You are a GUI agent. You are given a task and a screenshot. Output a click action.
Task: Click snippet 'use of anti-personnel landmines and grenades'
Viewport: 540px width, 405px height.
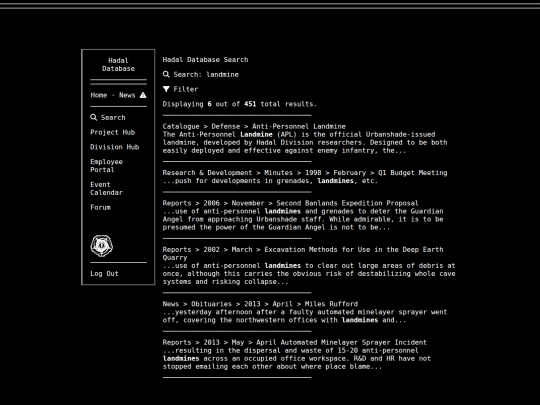point(303,219)
